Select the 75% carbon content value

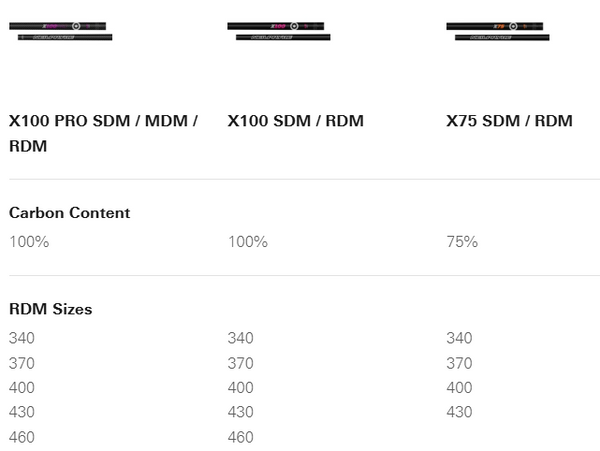tap(462, 241)
